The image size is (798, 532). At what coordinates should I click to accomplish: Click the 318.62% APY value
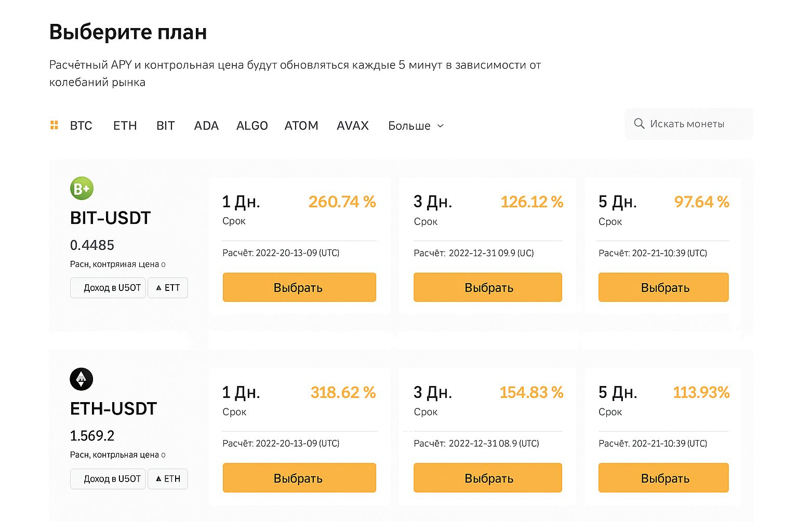click(342, 393)
